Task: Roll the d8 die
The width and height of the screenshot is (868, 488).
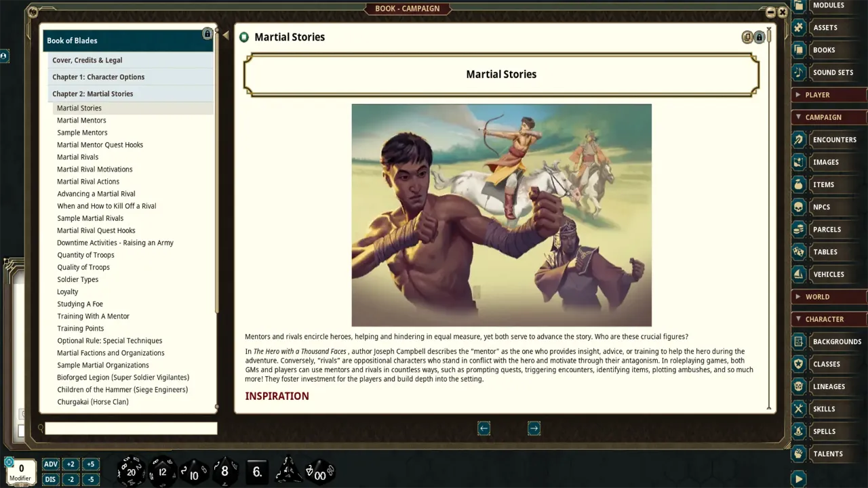Action: [x=225, y=471]
